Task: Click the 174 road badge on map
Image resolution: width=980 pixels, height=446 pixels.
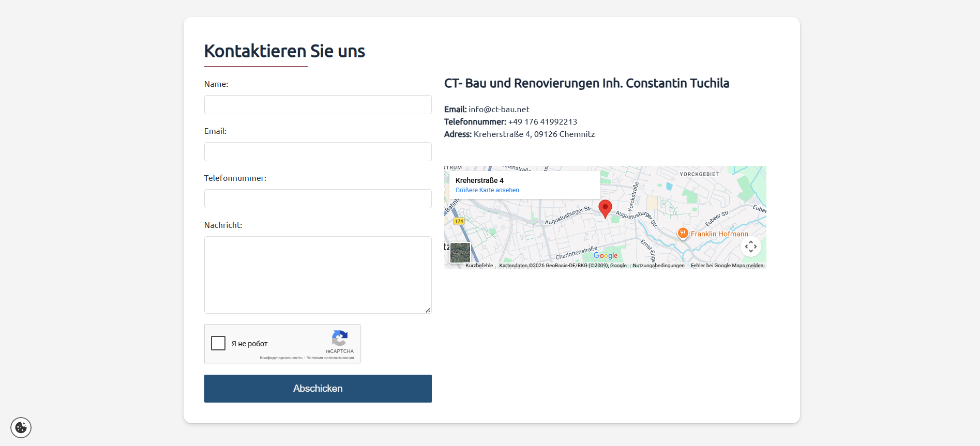Action: [x=459, y=221]
